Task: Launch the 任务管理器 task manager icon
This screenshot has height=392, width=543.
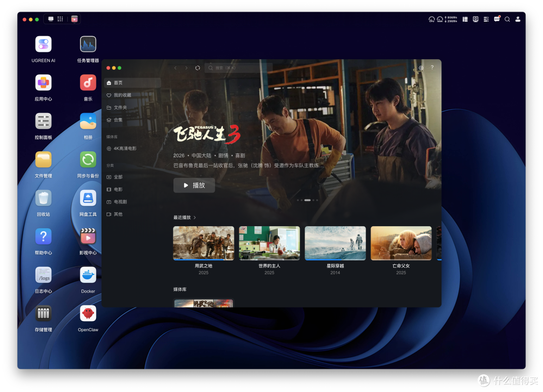Action: point(88,44)
